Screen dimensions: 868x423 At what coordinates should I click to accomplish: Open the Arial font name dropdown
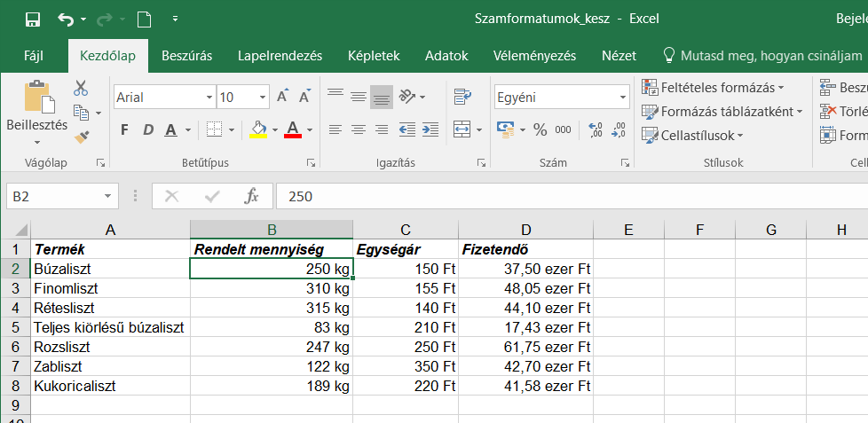(209, 98)
